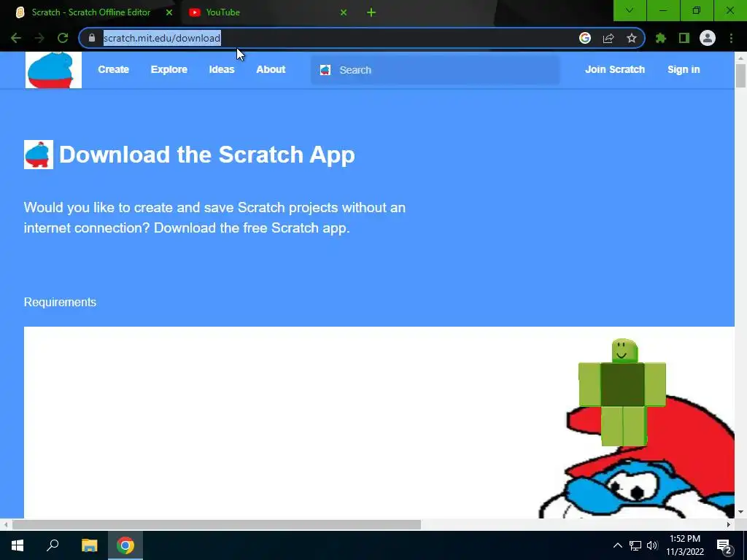Expand hidden system tray icons

617,545
